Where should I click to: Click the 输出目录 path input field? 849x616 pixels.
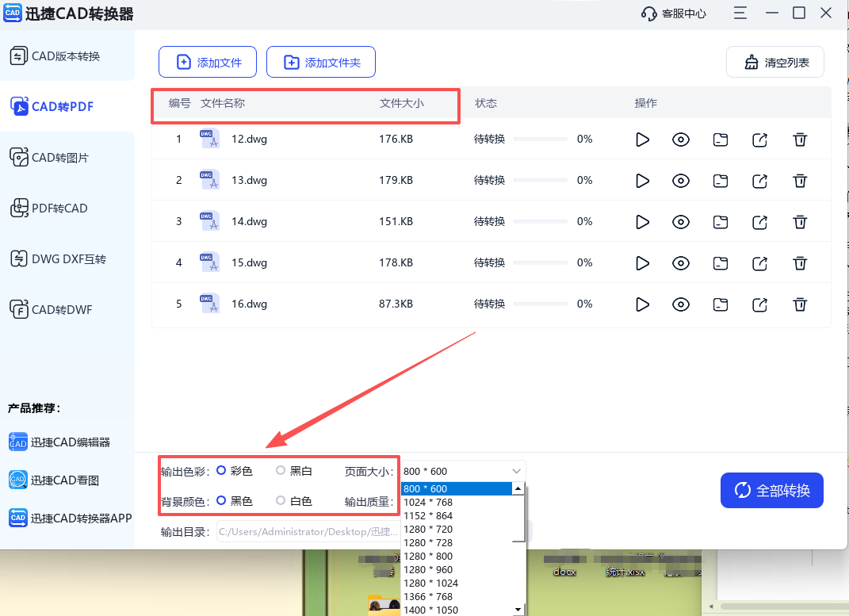click(308, 531)
